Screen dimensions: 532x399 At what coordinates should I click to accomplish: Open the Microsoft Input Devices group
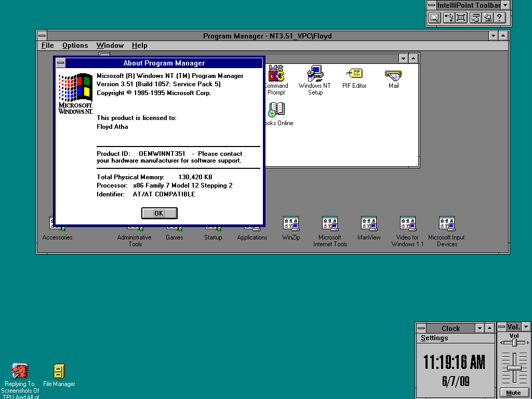(x=446, y=224)
